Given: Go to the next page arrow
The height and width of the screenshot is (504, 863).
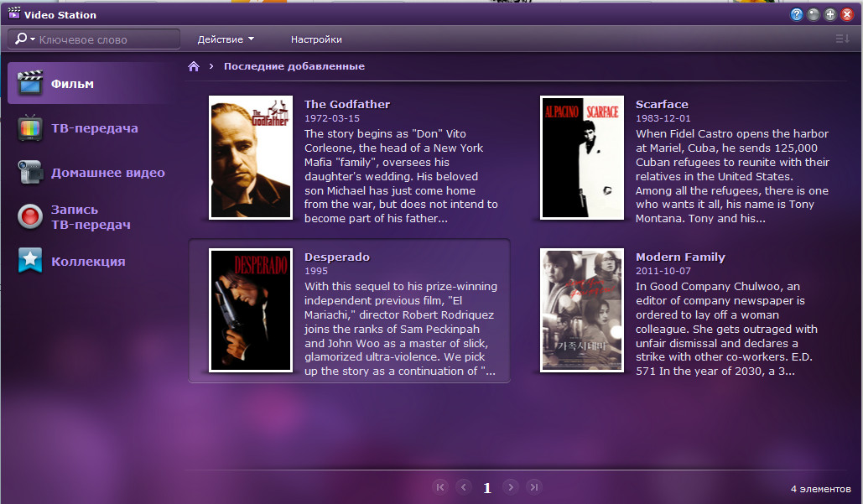Looking at the screenshot, I should coord(511,487).
